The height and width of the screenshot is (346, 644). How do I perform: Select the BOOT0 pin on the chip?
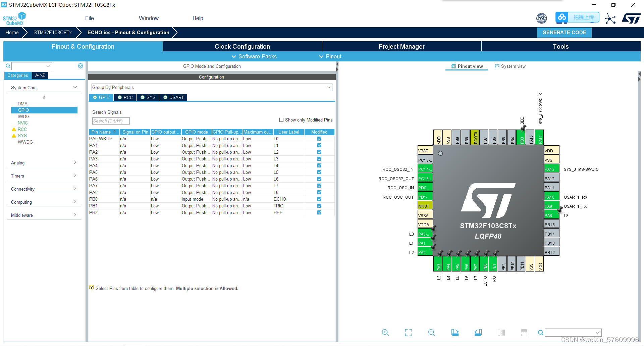475,137
